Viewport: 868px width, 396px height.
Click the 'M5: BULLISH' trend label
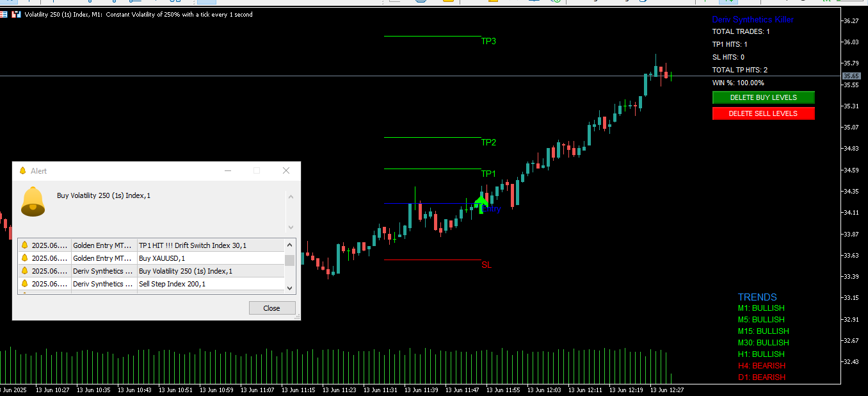pos(761,320)
